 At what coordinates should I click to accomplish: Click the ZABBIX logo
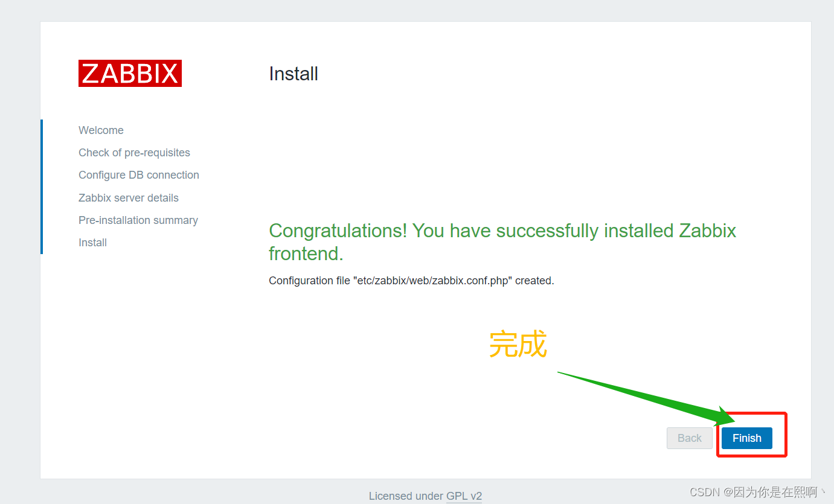[130, 74]
